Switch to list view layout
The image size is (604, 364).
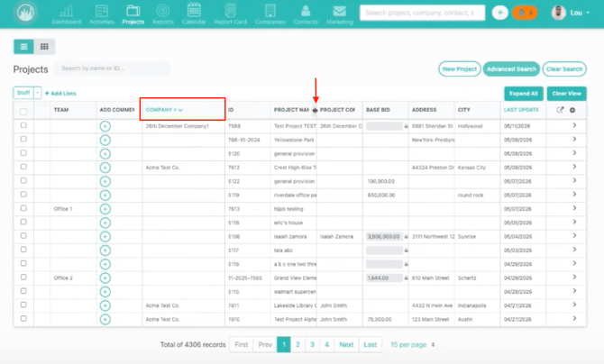click(23, 47)
